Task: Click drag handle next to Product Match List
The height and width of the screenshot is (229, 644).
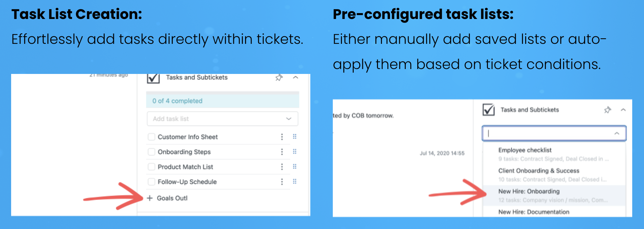Action: point(295,167)
